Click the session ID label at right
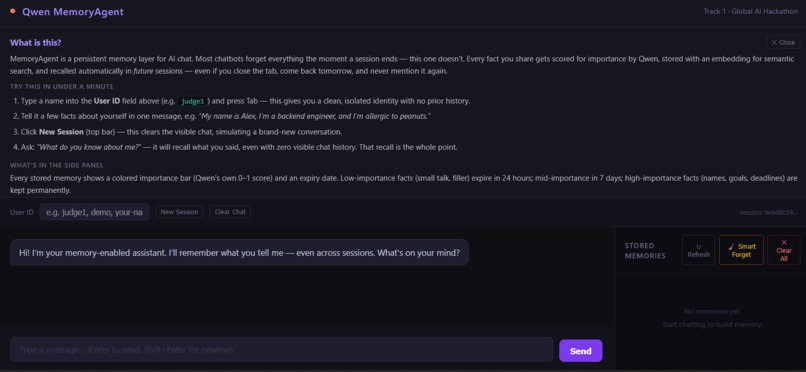 pyautogui.click(x=768, y=212)
